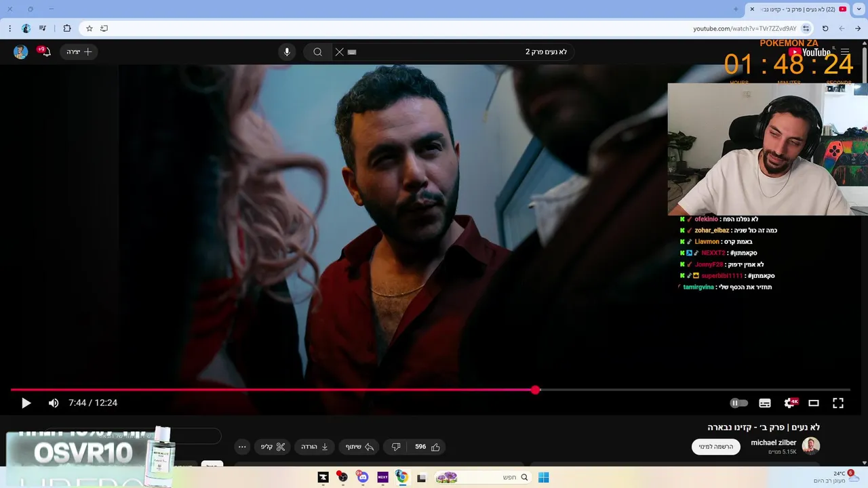868x488 pixels.
Task: Open michael zilber channel avatar
Action: tap(811, 445)
